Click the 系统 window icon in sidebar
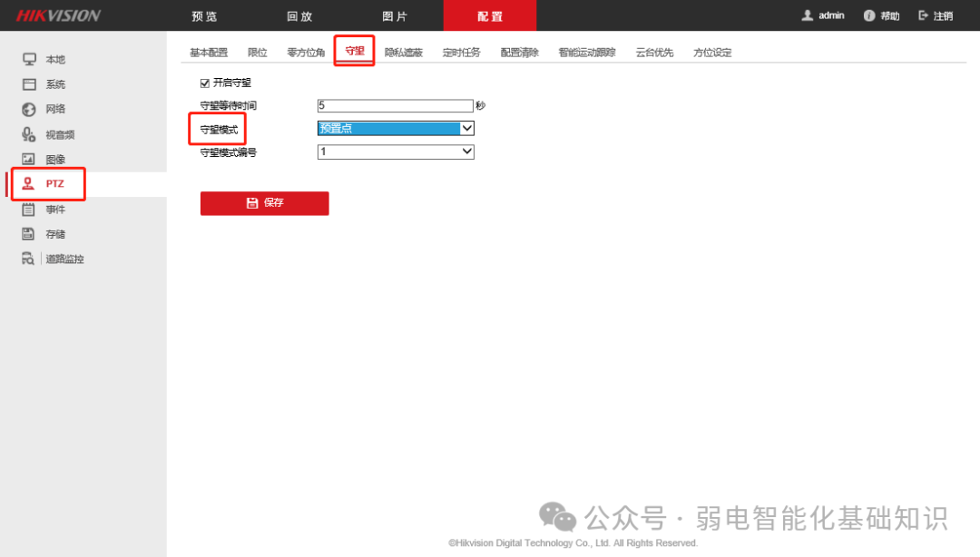The width and height of the screenshot is (980, 557). [29, 84]
